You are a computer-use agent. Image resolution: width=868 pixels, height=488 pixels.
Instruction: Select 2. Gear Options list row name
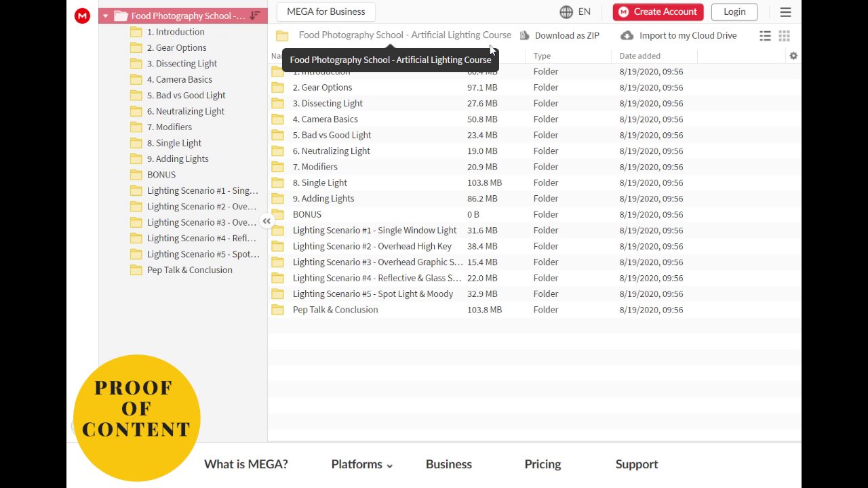click(322, 87)
